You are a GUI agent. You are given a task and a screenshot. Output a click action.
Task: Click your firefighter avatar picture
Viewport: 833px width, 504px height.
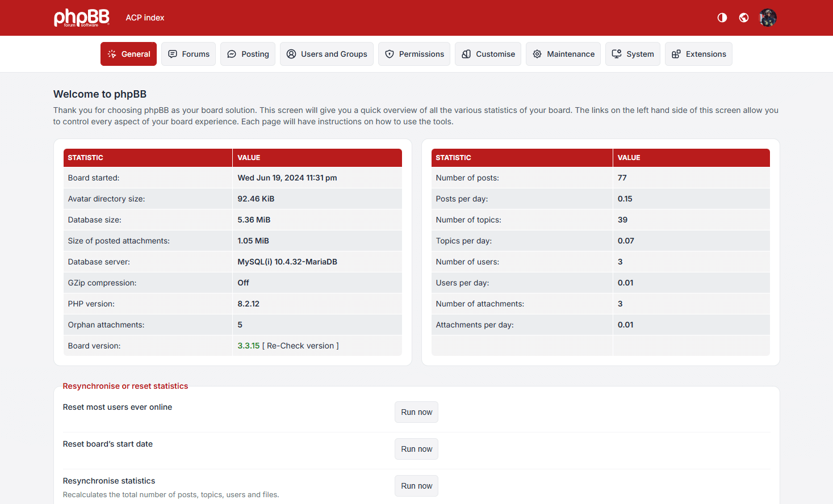[767, 18]
